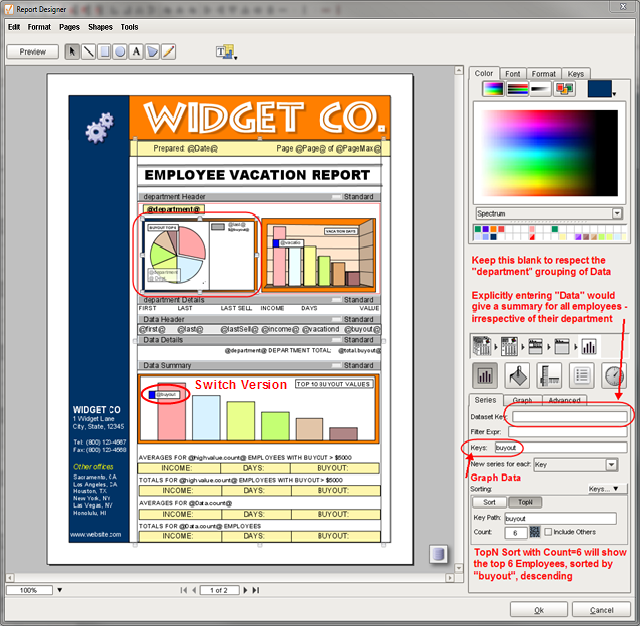
Task: Click the current navy color well
Action: coord(599,88)
